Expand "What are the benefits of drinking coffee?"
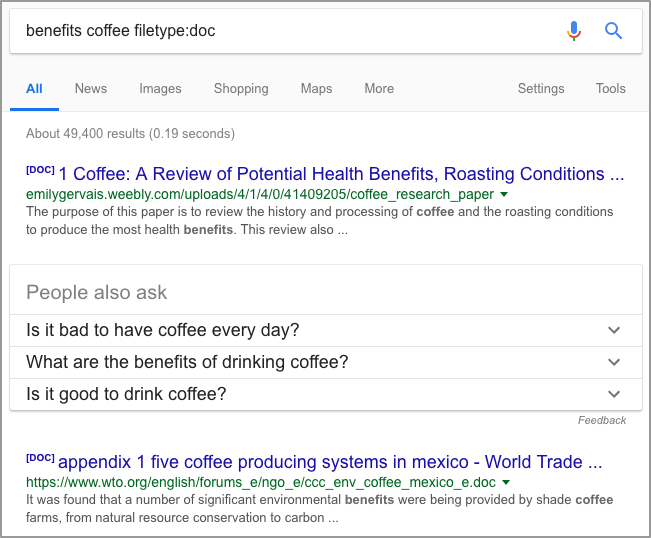 pos(326,362)
